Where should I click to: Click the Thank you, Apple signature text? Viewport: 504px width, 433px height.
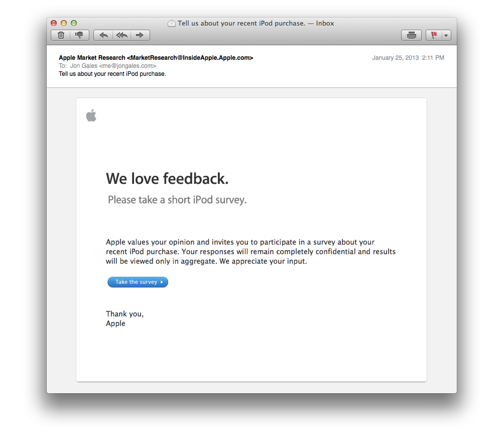[x=124, y=318]
